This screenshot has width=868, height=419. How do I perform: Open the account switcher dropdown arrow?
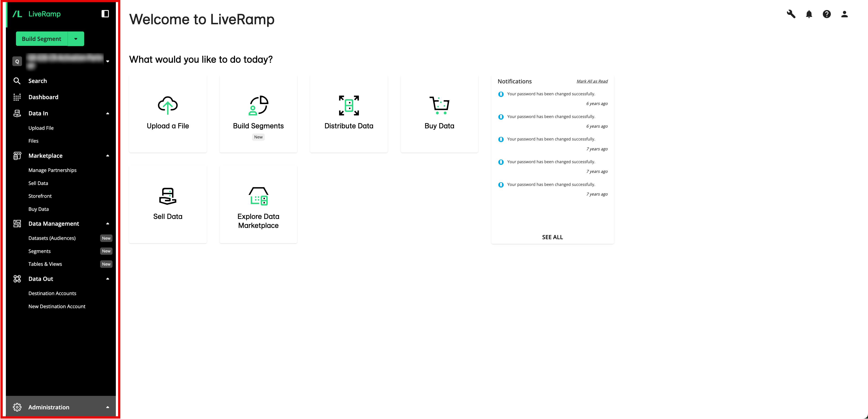[108, 61]
